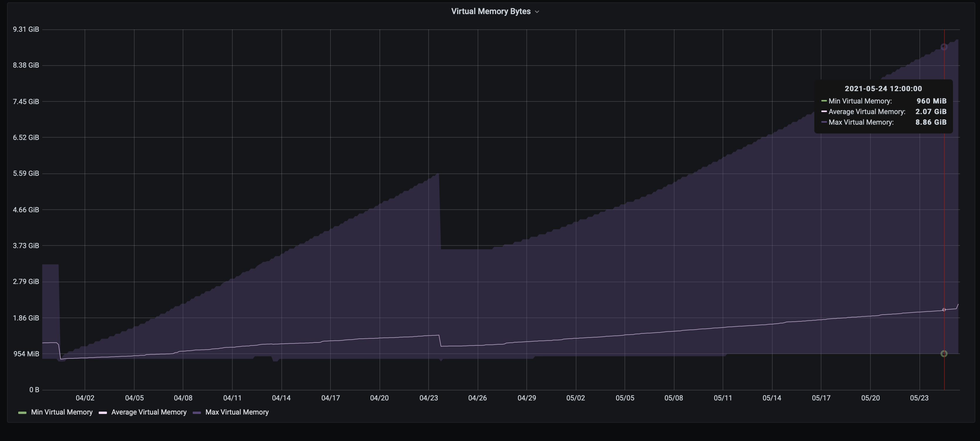Click the 04/23 date label on x-axis
Image resolution: width=980 pixels, height=441 pixels.
click(428, 398)
